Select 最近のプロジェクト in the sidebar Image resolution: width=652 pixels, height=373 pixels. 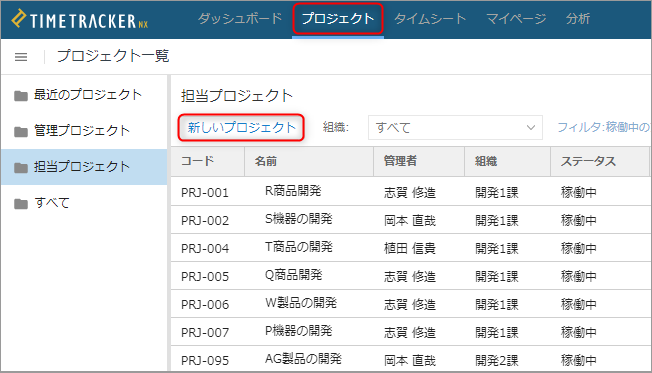[x=84, y=95]
